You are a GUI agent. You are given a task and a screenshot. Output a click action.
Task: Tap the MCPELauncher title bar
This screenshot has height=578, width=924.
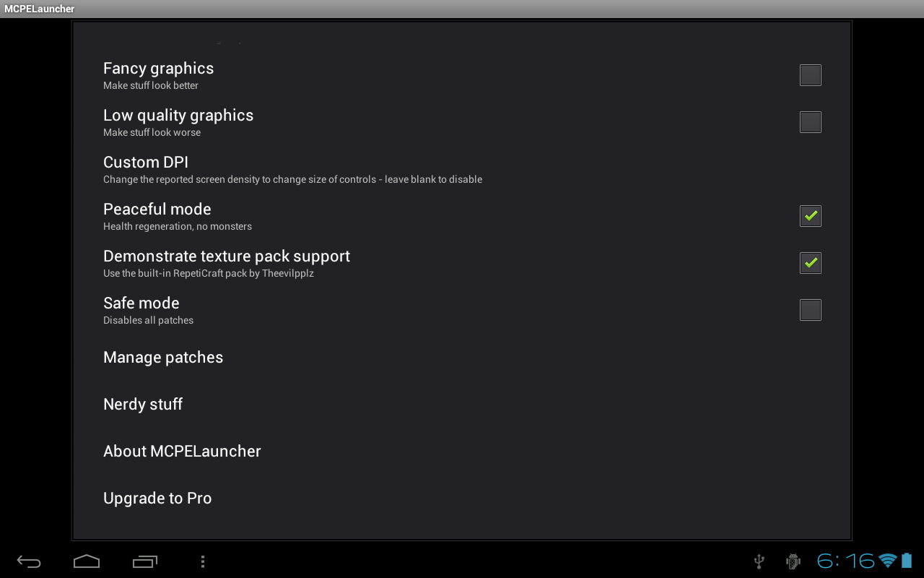(39, 9)
